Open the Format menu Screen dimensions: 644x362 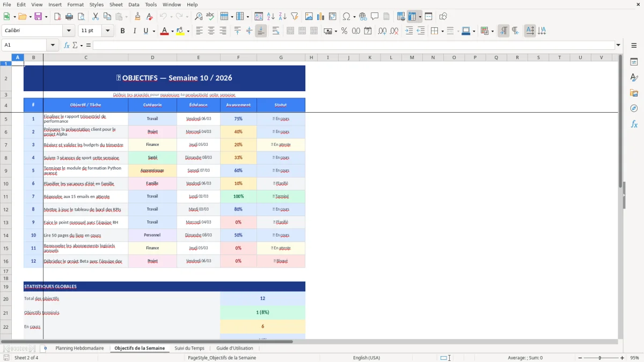pyautogui.click(x=75, y=4)
